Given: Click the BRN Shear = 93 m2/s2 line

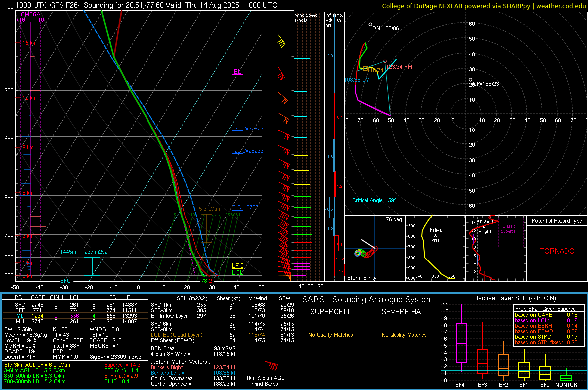Looking at the screenshot, I should 193,348.
